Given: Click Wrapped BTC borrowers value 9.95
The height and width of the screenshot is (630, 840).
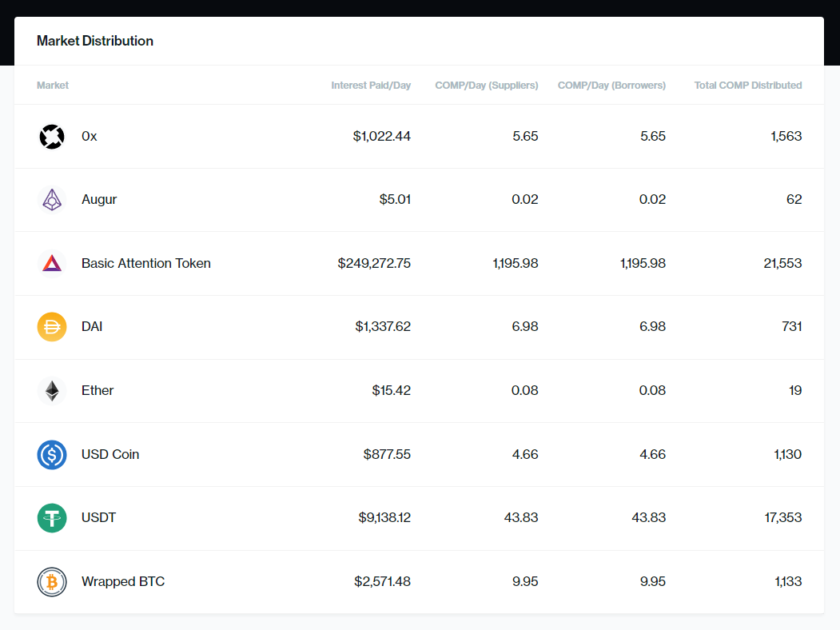Looking at the screenshot, I should click(652, 581).
